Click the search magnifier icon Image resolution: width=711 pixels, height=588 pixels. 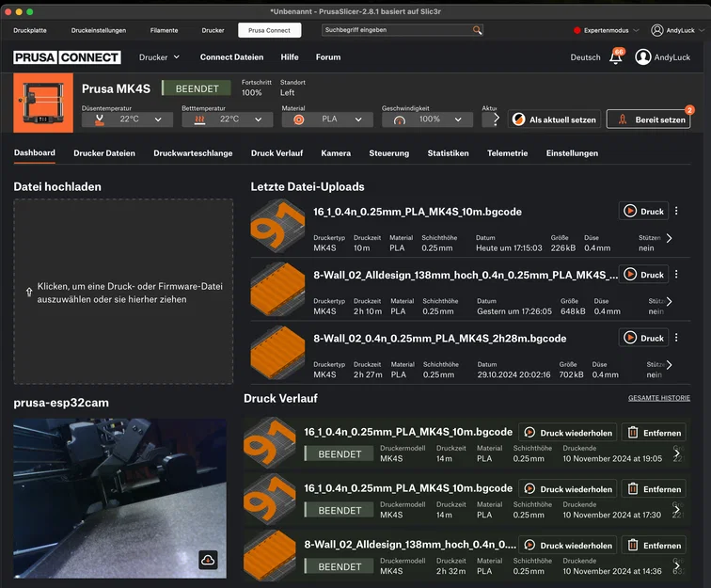pyautogui.click(x=477, y=30)
